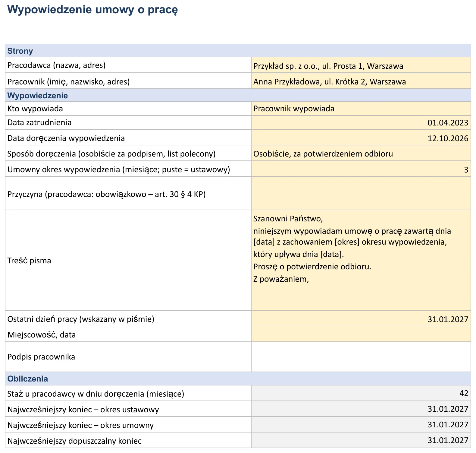
Task: Select the 'Podpis pracownika' label
Action: 41,357
